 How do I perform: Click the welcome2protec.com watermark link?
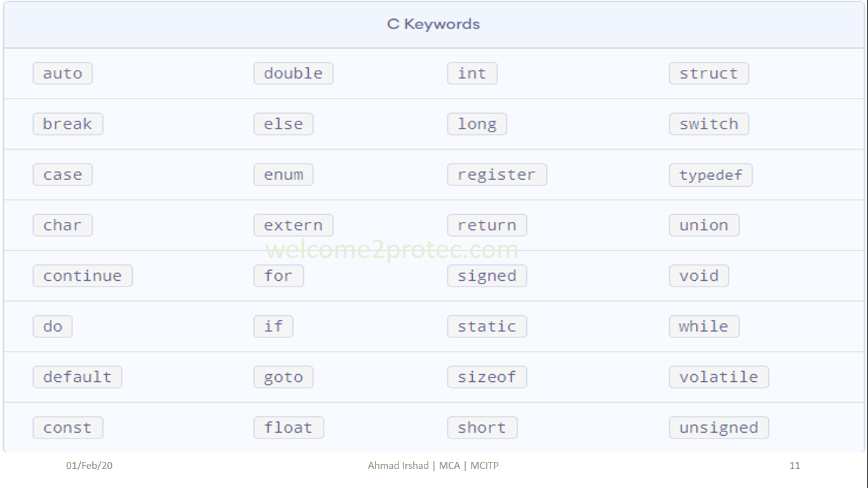[392, 250]
